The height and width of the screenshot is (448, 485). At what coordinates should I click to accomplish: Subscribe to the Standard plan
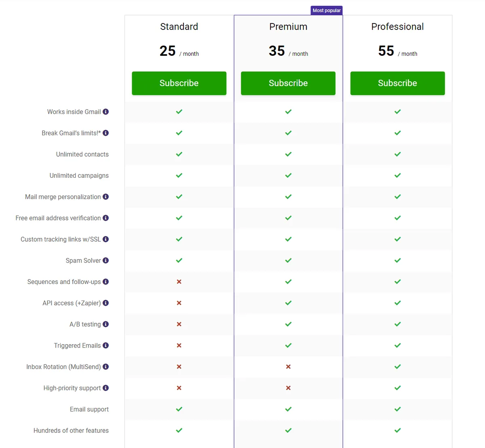click(179, 83)
